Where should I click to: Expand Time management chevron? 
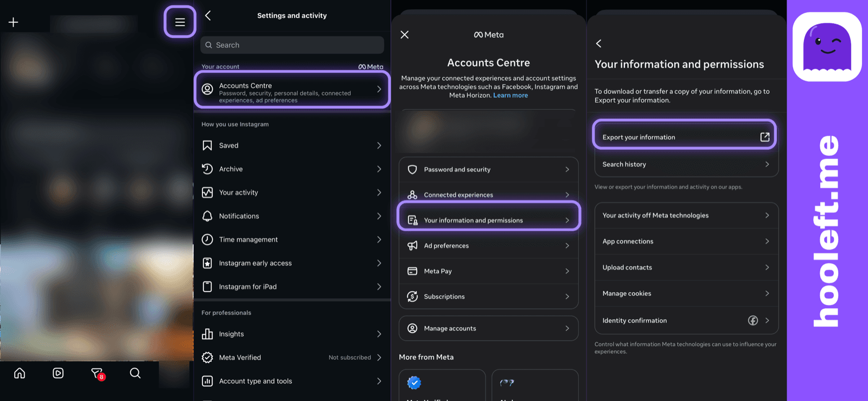tap(379, 239)
